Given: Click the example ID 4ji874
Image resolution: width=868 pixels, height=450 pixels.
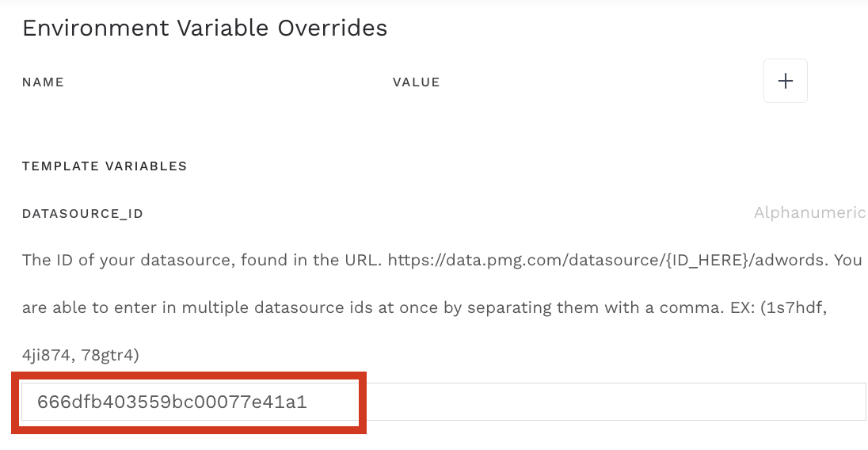Looking at the screenshot, I should [x=47, y=355].
